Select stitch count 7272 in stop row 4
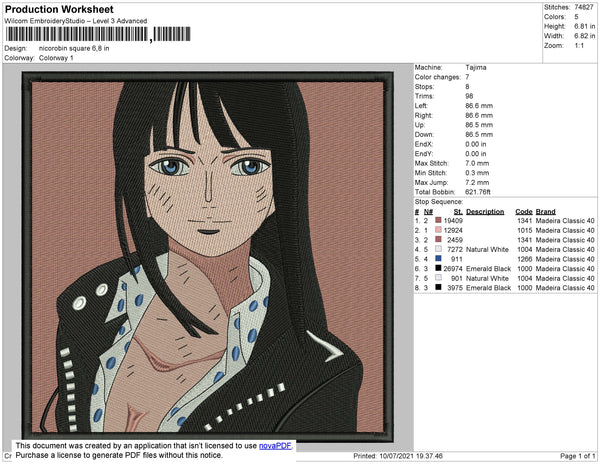 [455, 249]
